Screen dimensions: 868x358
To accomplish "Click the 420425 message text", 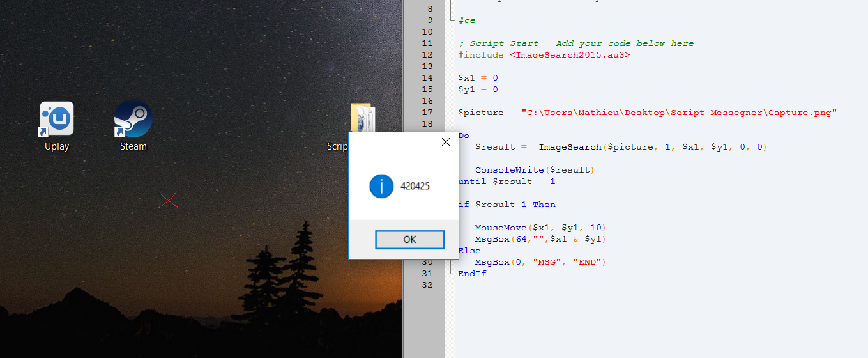I will 415,187.
